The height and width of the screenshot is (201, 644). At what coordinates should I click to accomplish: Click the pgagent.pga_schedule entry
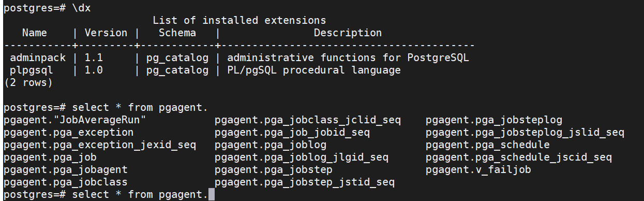coord(488,145)
